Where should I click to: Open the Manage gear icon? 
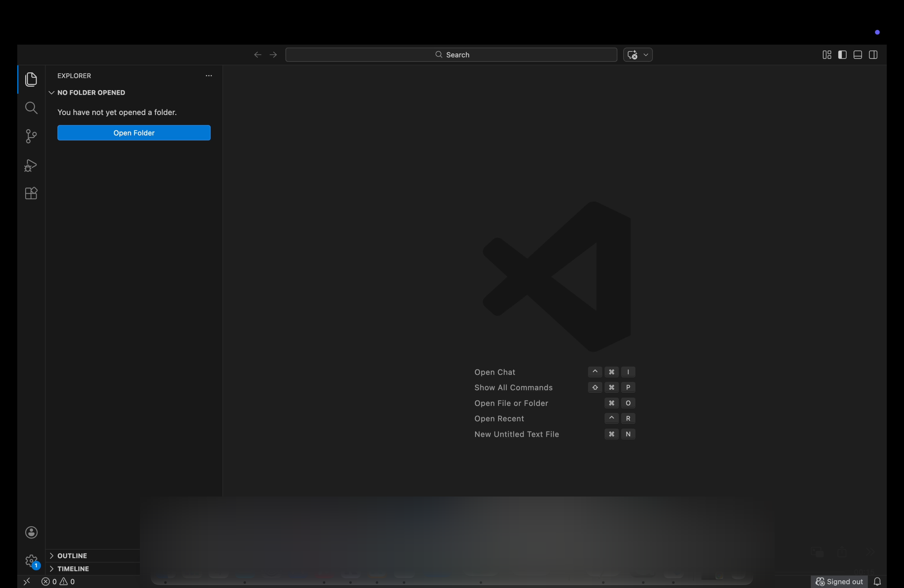[x=32, y=561]
